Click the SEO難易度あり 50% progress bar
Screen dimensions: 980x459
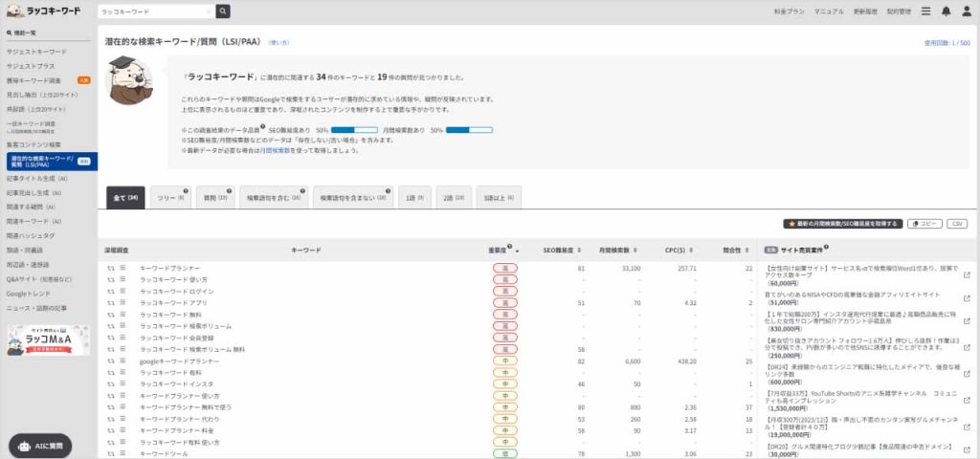pos(354,130)
